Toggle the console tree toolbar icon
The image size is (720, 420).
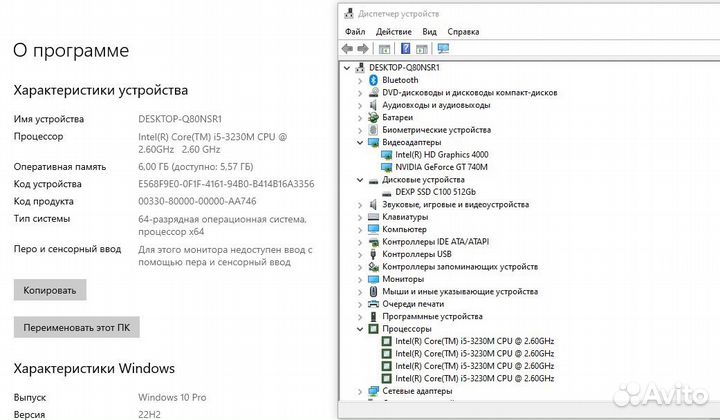pyautogui.click(x=384, y=49)
